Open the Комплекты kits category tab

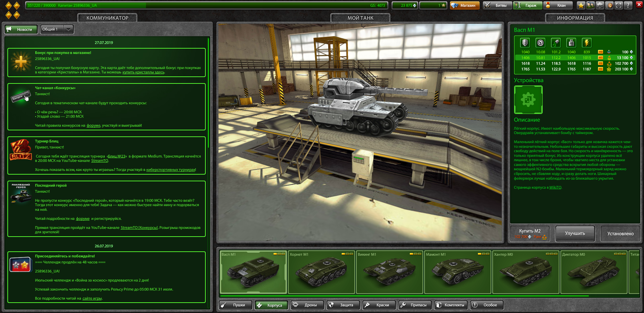[x=451, y=305]
